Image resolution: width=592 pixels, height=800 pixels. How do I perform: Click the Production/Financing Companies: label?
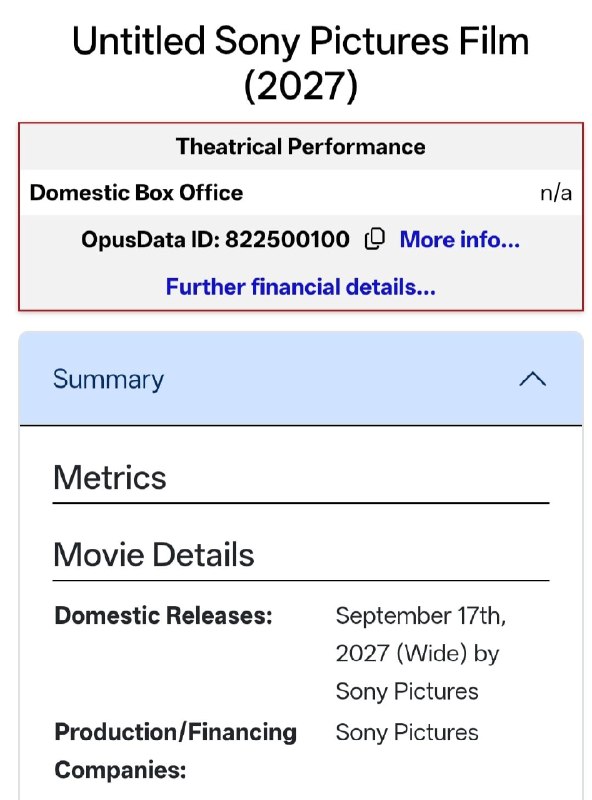176,751
